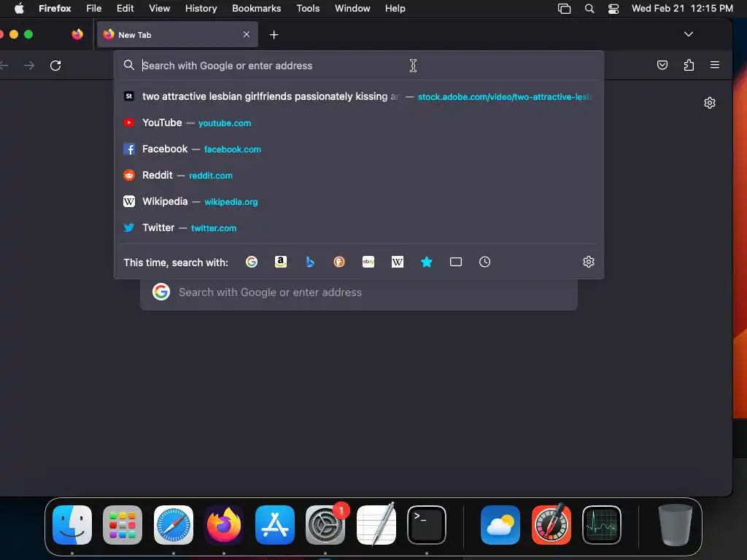
Task: Open the Apple menu
Action: (19, 9)
